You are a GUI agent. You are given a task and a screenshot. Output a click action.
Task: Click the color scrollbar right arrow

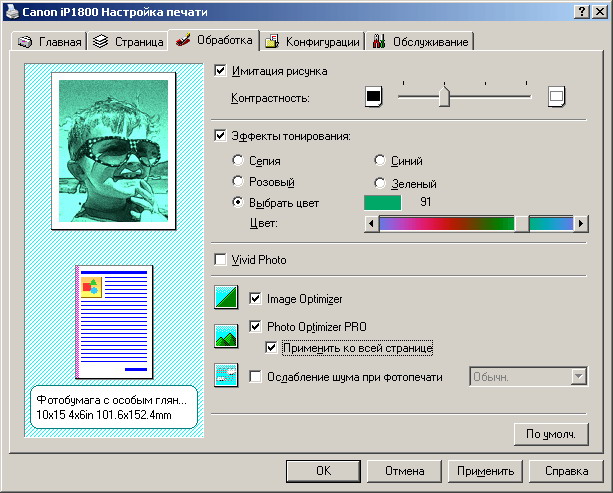(x=578, y=224)
